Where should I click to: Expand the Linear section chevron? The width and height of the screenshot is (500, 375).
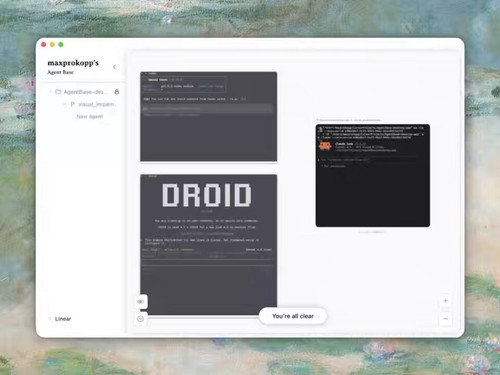(50, 319)
